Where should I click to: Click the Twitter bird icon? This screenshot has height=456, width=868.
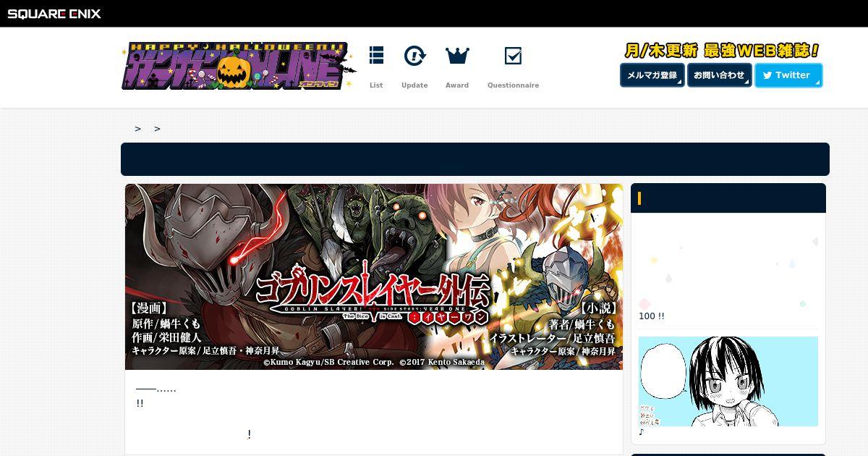click(767, 75)
